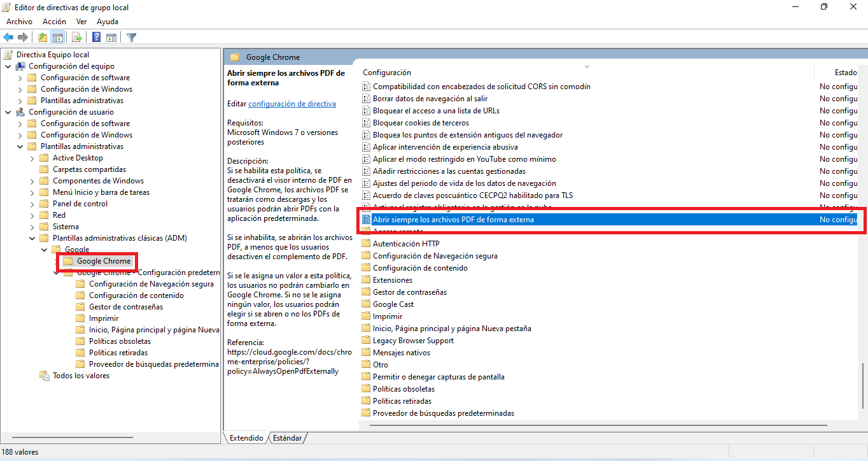Click the Configuración de usuario user icon
This screenshot has height=461, width=868.
[x=20, y=112]
